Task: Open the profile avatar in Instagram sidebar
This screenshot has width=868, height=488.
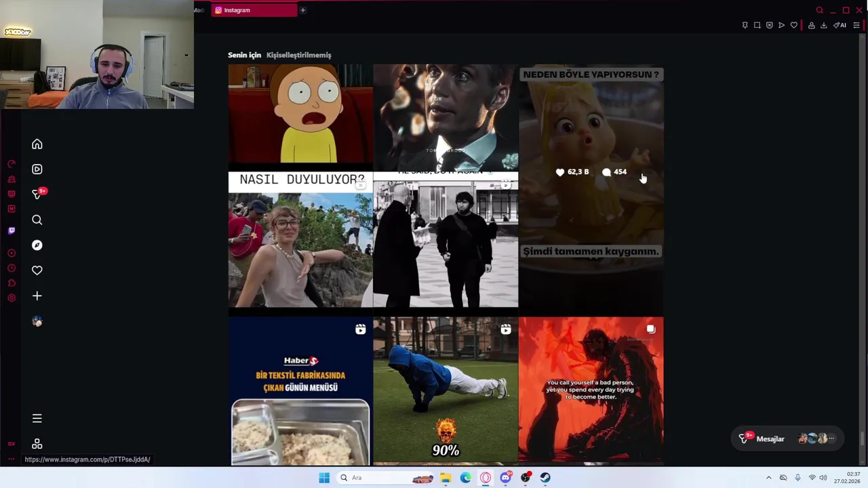Action: pyautogui.click(x=37, y=322)
